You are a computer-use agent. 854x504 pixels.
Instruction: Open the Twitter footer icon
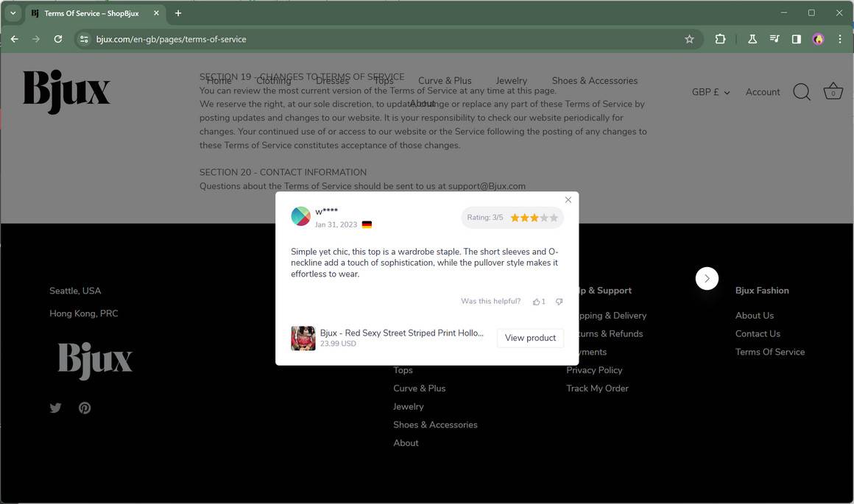55,408
